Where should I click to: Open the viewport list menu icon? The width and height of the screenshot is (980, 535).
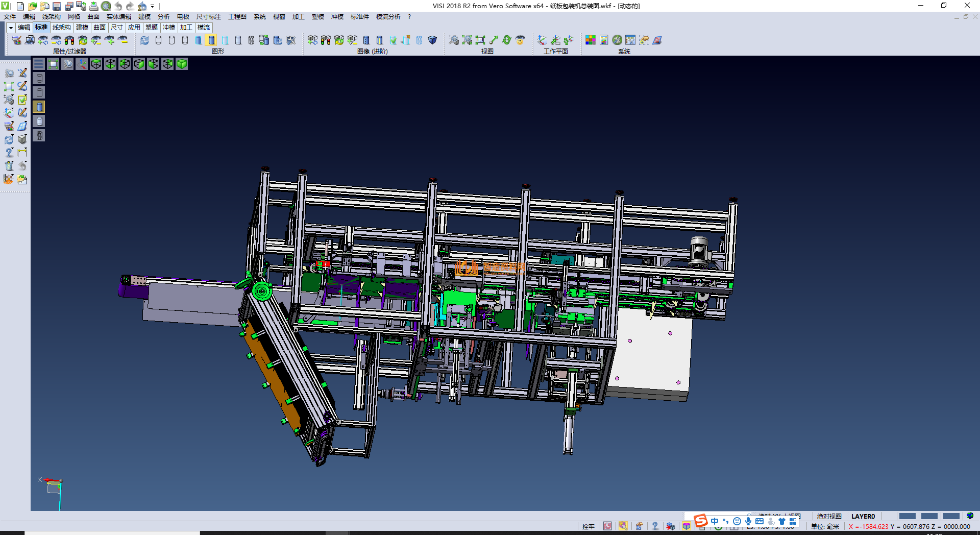[39, 64]
